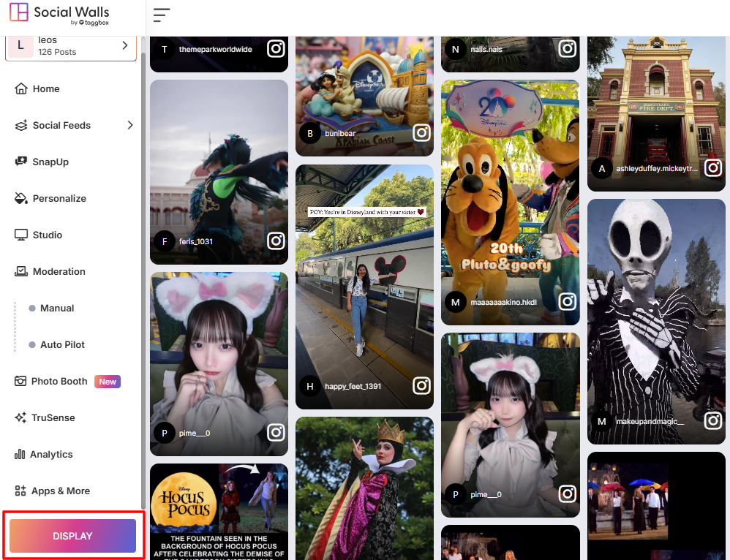Expand the Social Feeds submenu arrow
The image size is (730, 560).
[130, 125]
